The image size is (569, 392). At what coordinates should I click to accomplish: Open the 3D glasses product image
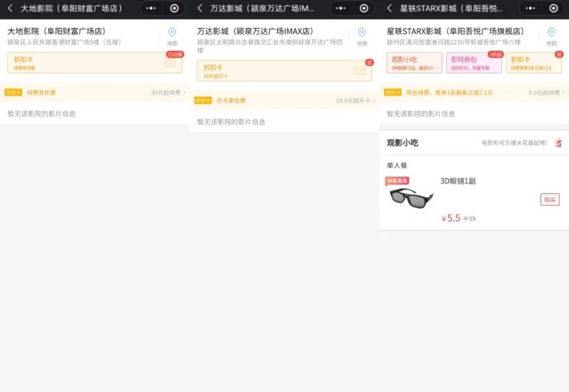[x=411, y=198]
